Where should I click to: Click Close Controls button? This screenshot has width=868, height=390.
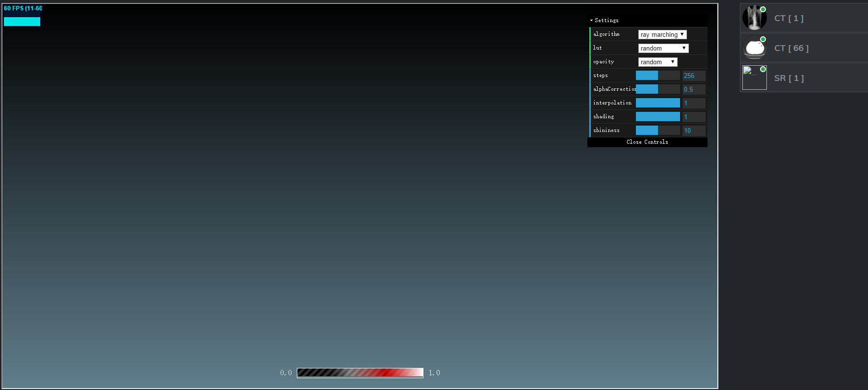647,142
